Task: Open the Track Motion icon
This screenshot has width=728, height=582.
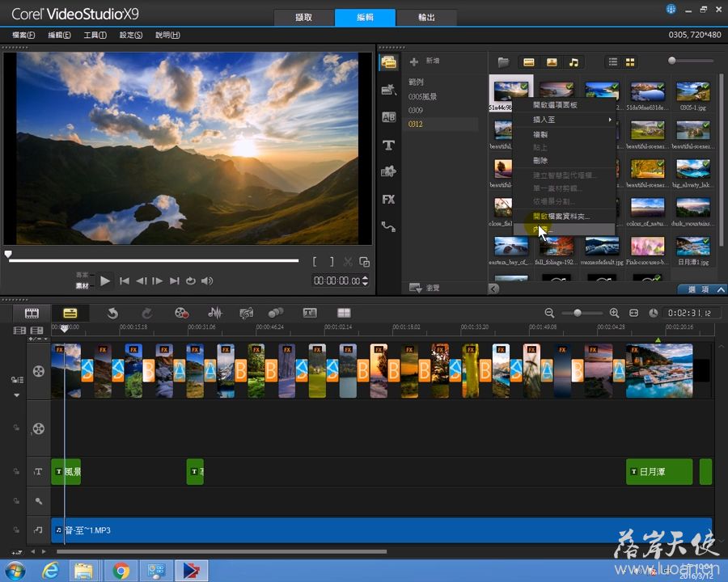Action: click(276, 314)
